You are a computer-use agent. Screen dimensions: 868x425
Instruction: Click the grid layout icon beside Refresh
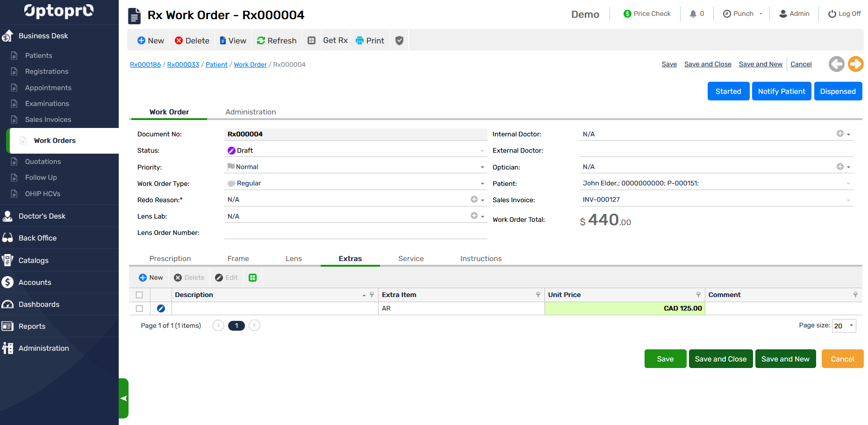click(x=311, y=41)
